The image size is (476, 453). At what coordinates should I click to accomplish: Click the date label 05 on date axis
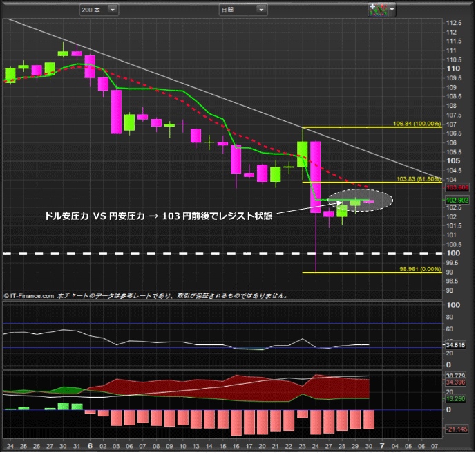pyautogui.click(x=408, y=446)
